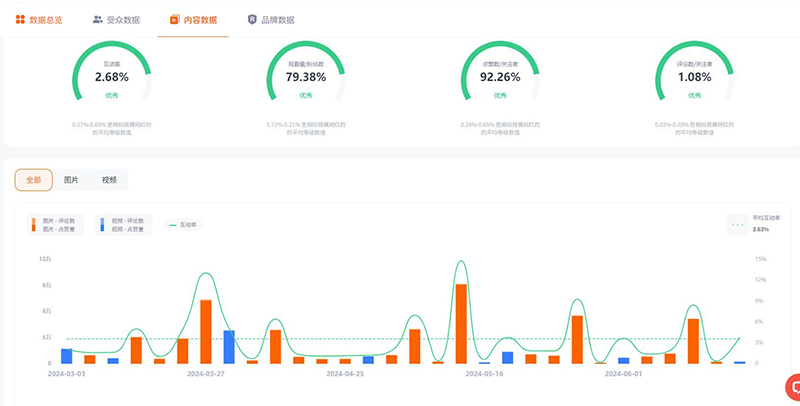Click the tallest orange bar near 2024-05-16

tap(461, 323)
